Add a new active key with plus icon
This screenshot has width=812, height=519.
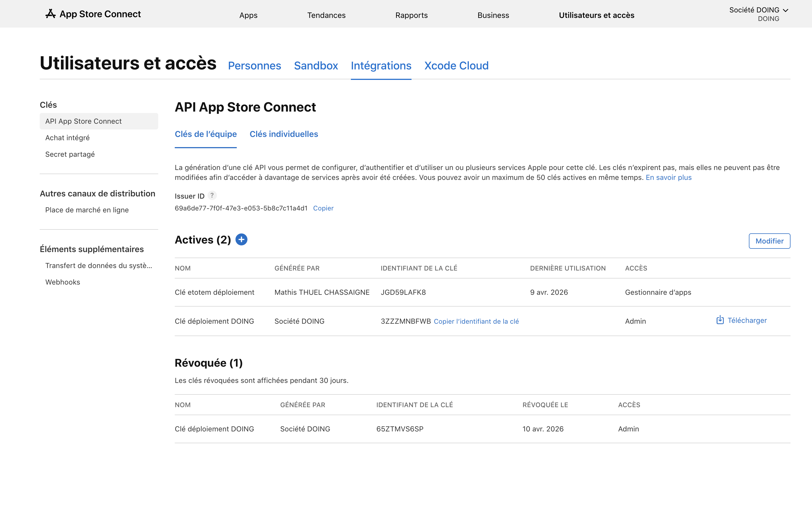[241, 240]
